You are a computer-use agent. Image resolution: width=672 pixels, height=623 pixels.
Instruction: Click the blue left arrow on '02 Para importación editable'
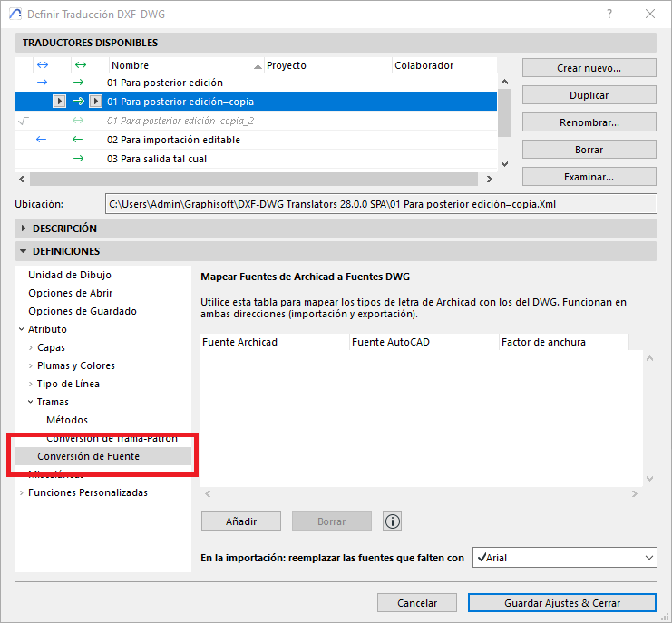pos(41,140)
